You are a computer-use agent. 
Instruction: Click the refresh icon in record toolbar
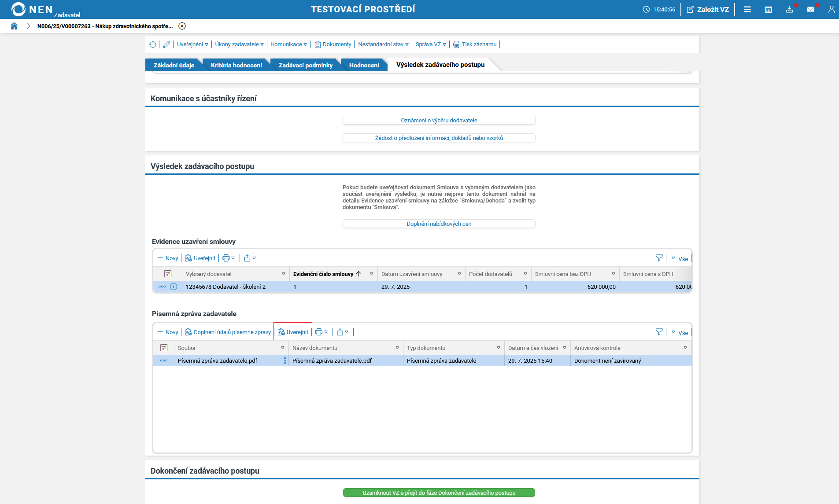(x=152, y=44)
